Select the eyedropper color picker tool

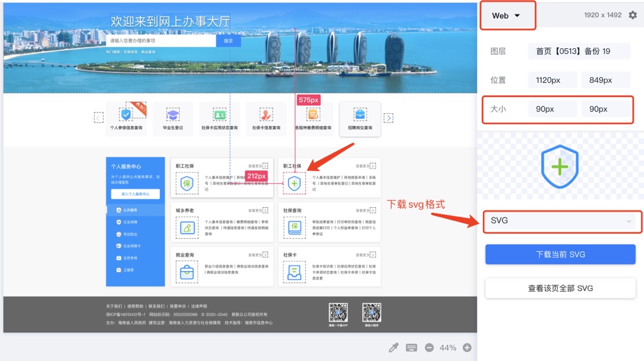pos(393,348)
